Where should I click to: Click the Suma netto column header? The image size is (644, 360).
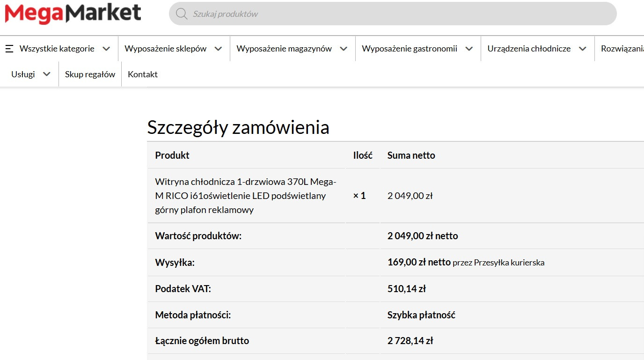pyautogui.click(x=411, y=155)
